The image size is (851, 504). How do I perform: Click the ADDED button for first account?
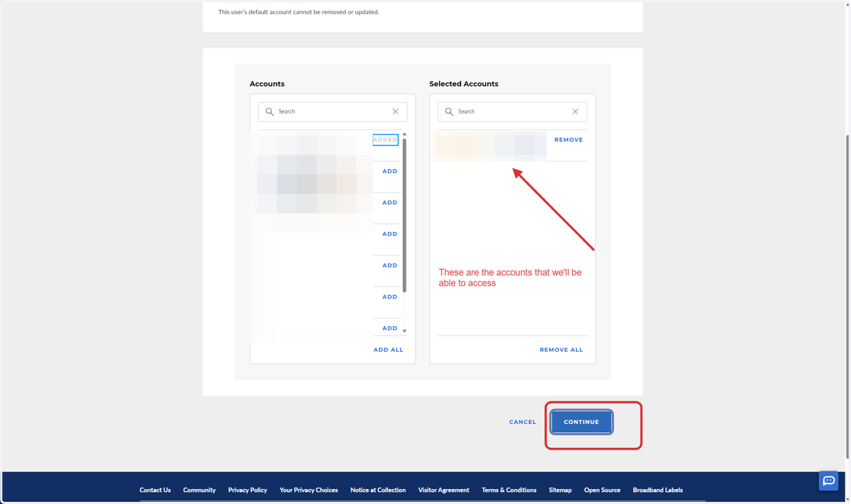pyautogui.click(x=386, y=140)
